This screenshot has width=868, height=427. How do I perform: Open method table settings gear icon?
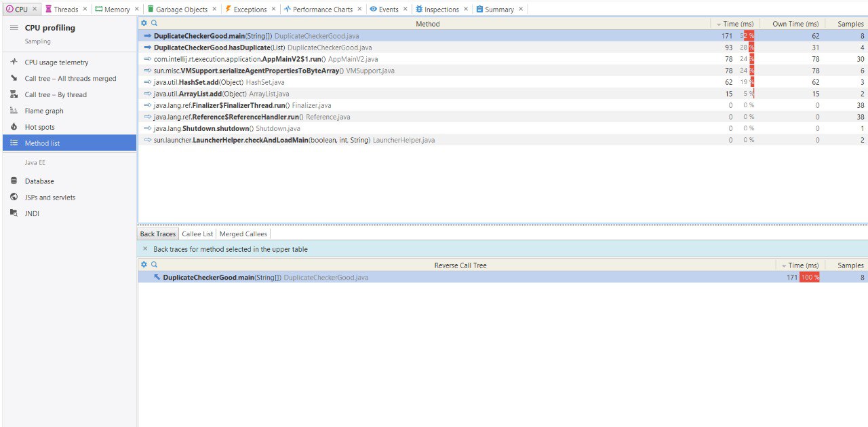pos(144,23)
